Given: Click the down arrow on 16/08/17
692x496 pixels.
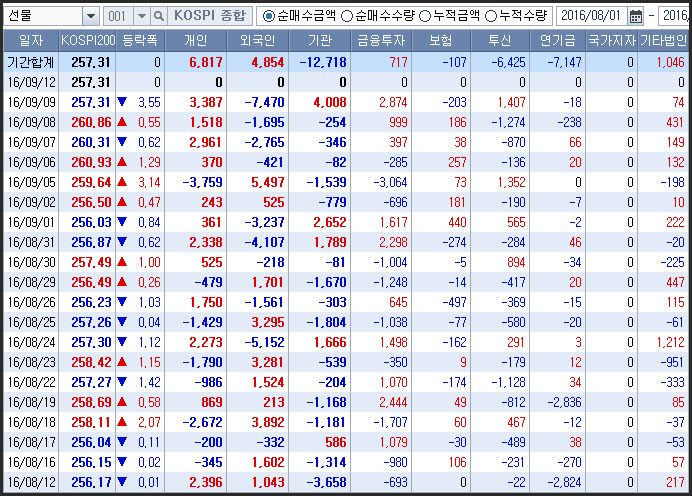Looking at the screenshot, I should coord(122,442).
